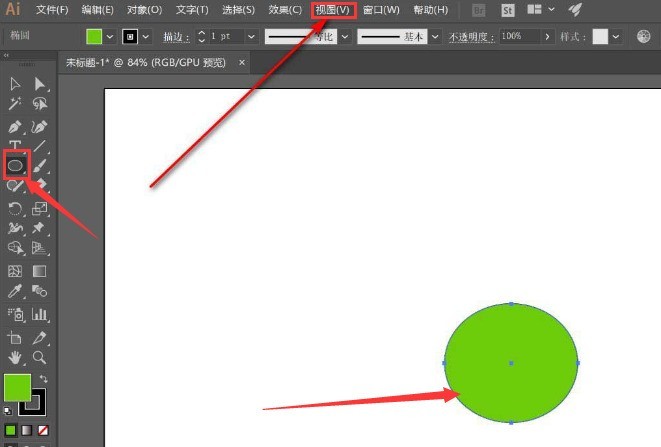The height and width of the screenshot is (447, 661).
Task: Select the Hand tool
Action: 15,358
